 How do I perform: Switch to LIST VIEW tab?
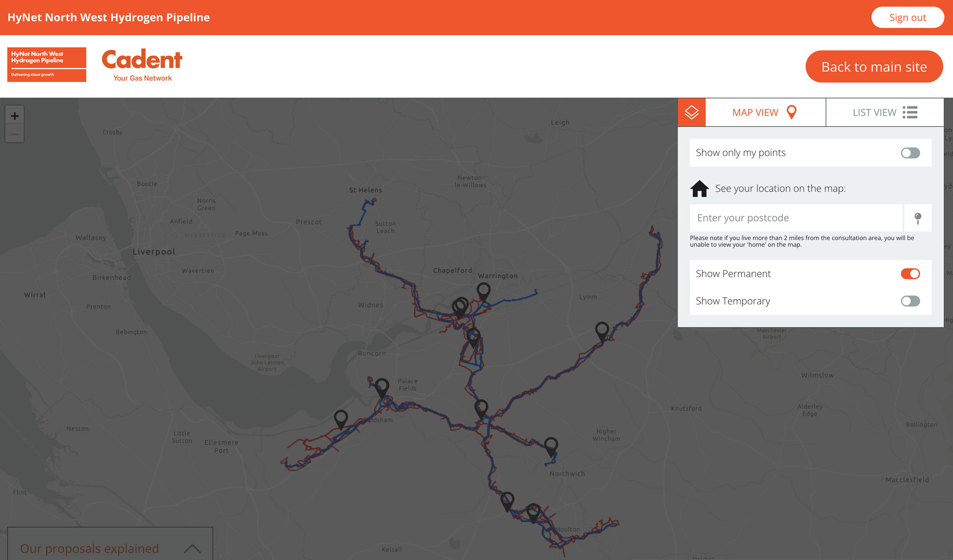[885, 112]
